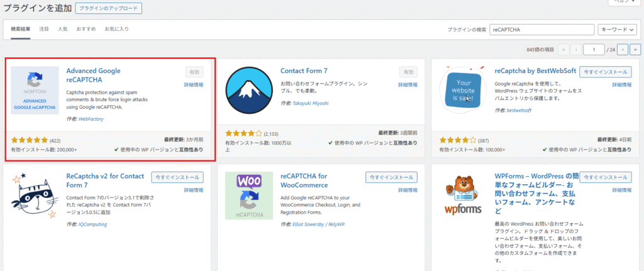Click the reCaptcha by BestWebSoft plugin icon
Viewport: 644px width, 271px height.
pyautogui.click(x=464, y=89)
